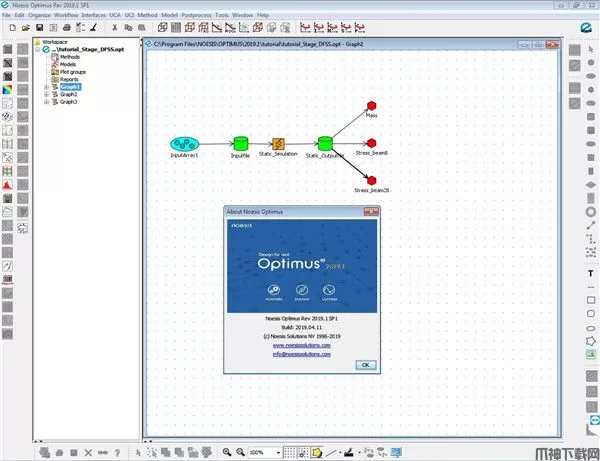Click the Save icon in the toolbar

click(38, 28)
